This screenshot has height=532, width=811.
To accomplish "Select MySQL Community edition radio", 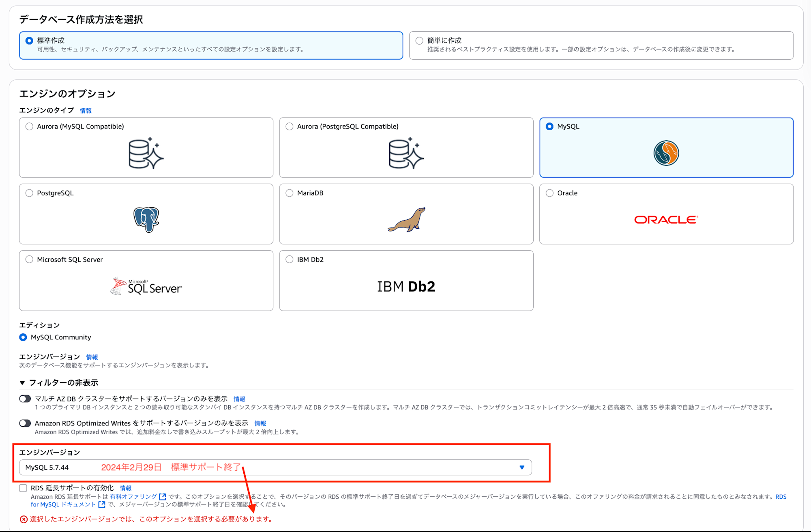I will (x=23, y=337).
